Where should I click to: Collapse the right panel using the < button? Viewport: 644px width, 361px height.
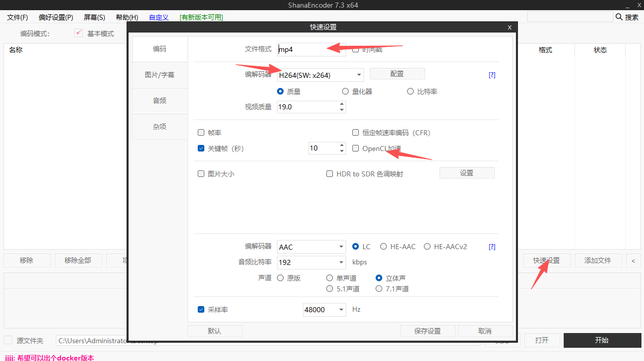(633, 260)
